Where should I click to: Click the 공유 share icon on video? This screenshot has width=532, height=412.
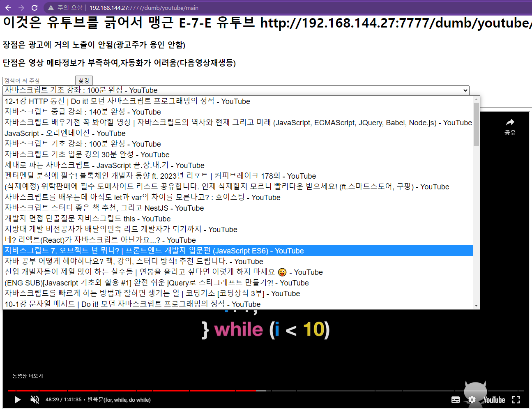pos(510,127)
